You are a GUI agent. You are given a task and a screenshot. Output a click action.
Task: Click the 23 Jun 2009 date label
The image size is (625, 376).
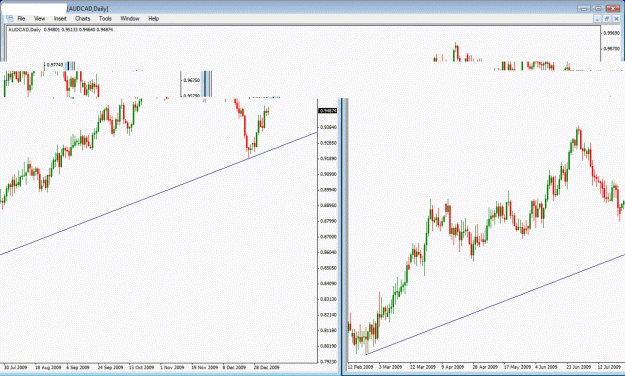click(x=579, y=367)
